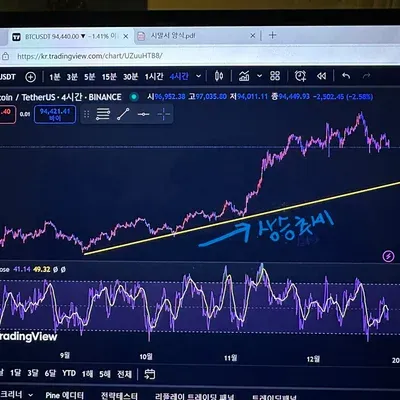The image size is (400, 400).
Task: Select the 5분 timeframe
Action: tap(89, 77)
